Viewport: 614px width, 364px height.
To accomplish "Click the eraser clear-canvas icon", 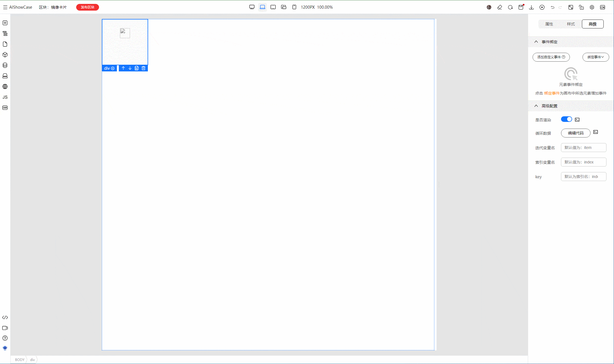I will 500,7.
